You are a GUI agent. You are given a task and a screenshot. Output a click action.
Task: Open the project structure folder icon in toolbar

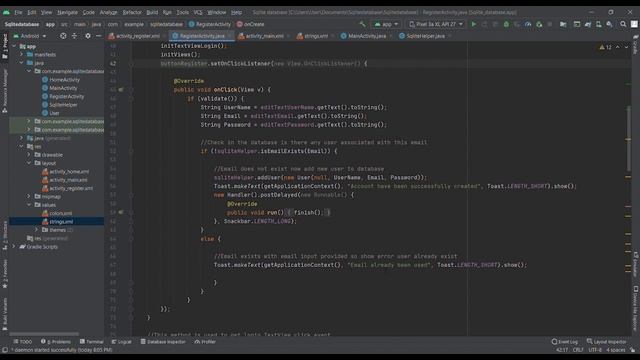point(563,24)
